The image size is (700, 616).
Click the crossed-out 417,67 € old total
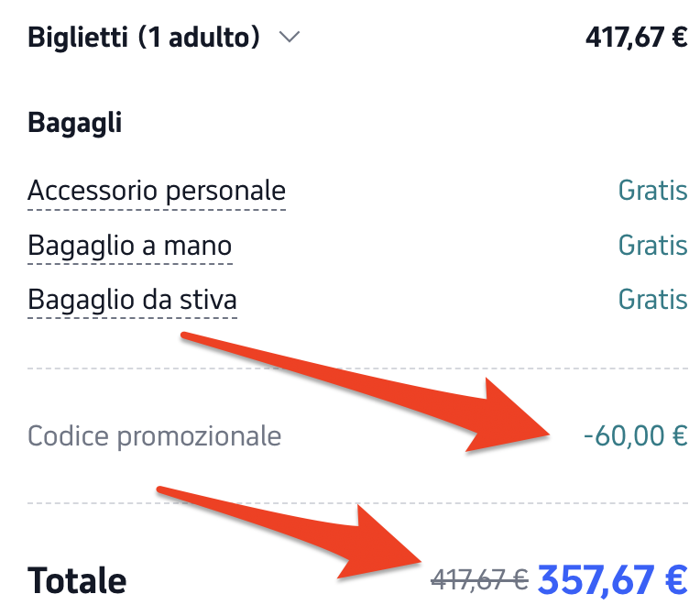click(480, 580)
